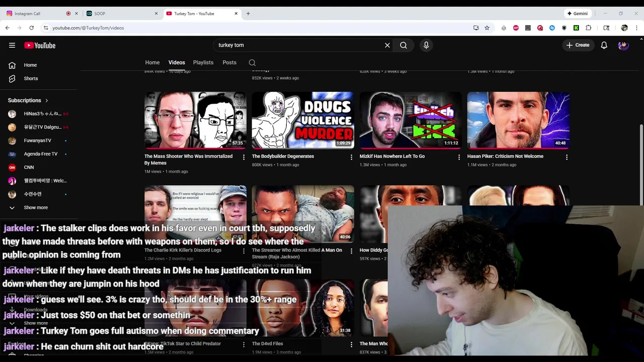
Task: Click title "The Bodybuilder Degenerates"
Action: click(x=283, y=156)
